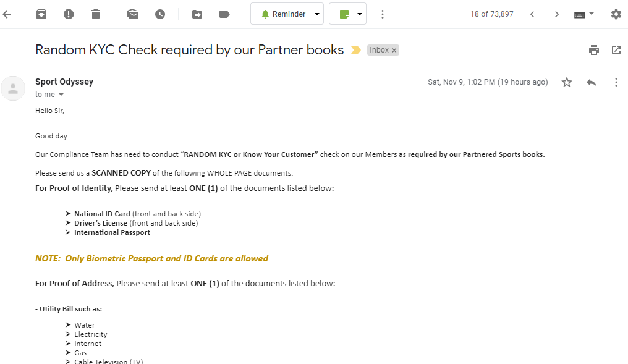The height and width of the screenshot is (364, 628).
Task: Expand recipient details next to 'to me'
Action: [61, 95]
